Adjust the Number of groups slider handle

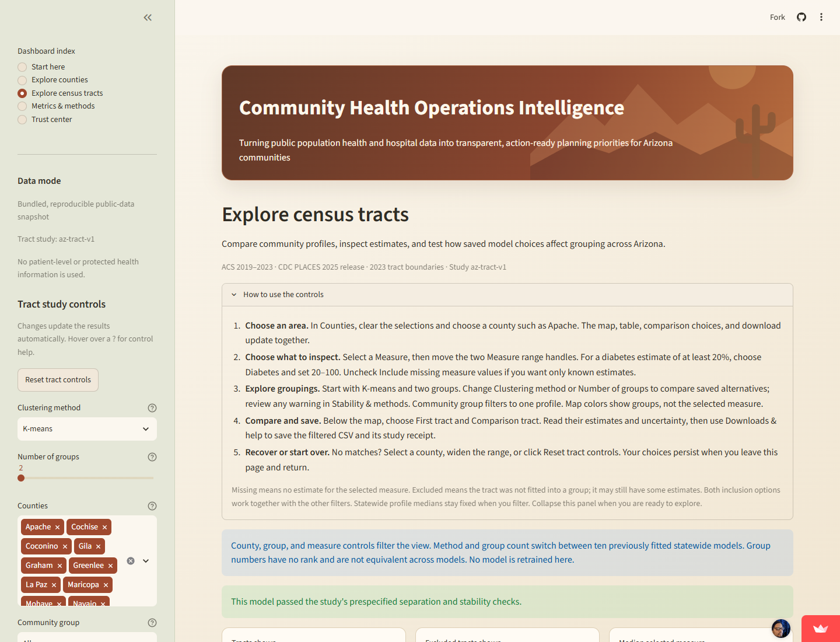pyautogui.click(x=21, y=478)
